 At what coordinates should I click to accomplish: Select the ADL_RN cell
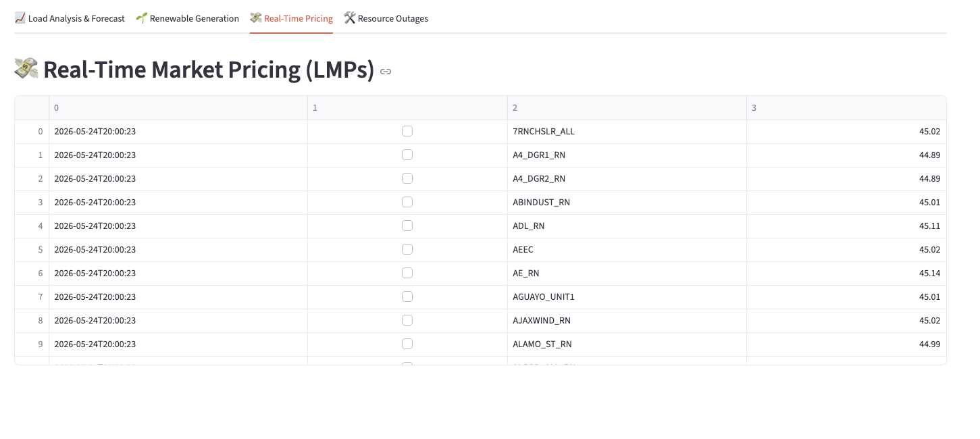pyautogui.click(x=627, y=226)
